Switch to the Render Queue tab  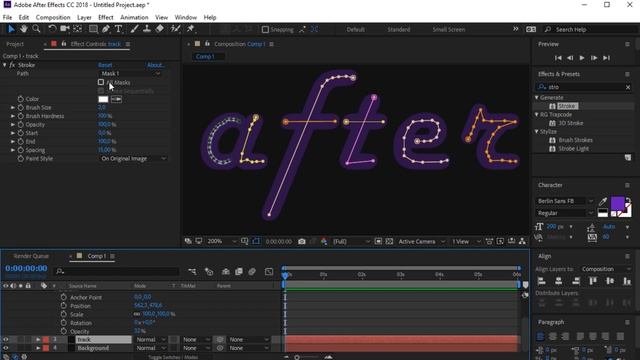pyautogui.click(x=31, y=256)
